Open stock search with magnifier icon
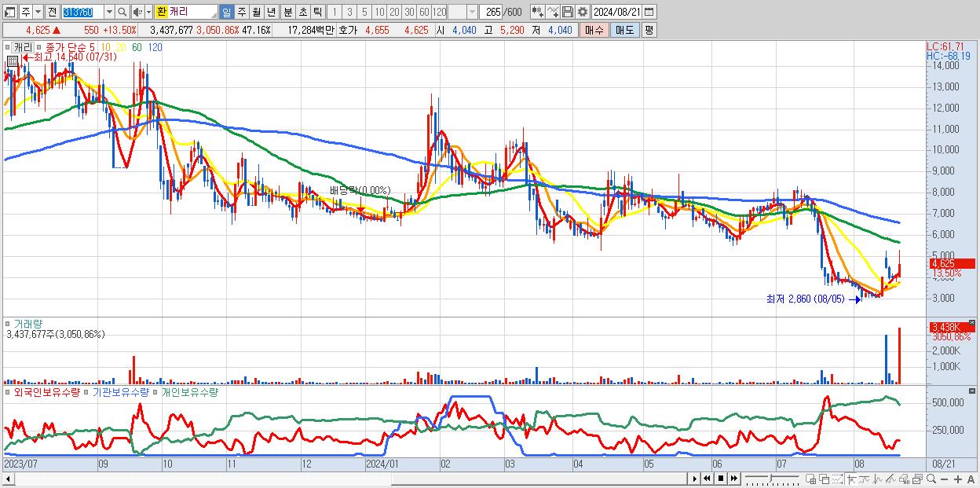This screenshot has height=488, width=980. 122,12
